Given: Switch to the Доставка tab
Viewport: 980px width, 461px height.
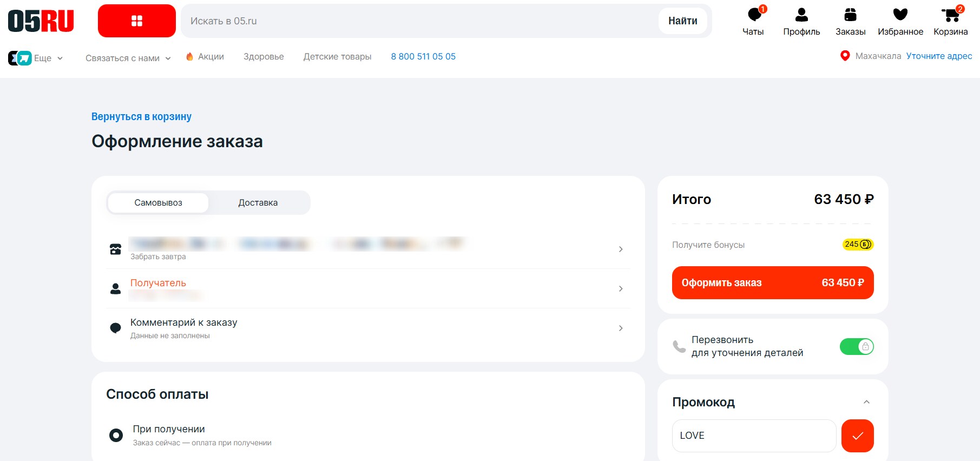Looking at the screenshot, I should [258, 202].
